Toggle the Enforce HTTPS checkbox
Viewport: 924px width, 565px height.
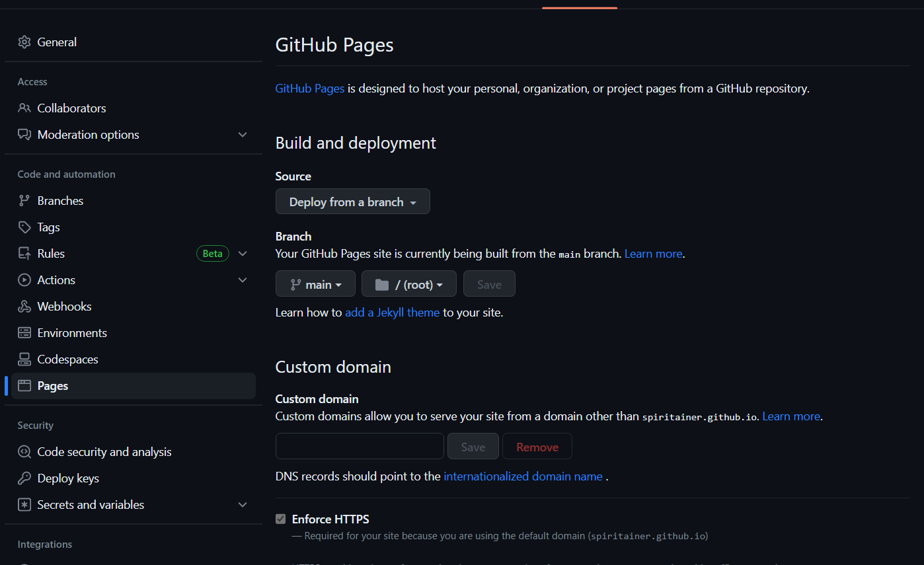point(281,519)
